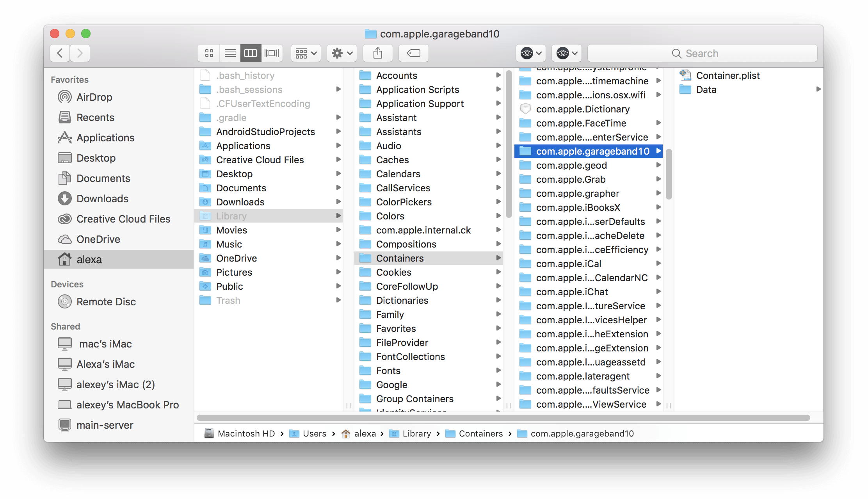868x499 pixels.
Task: Select the .bash_history file
Action: tap(269, 75)
